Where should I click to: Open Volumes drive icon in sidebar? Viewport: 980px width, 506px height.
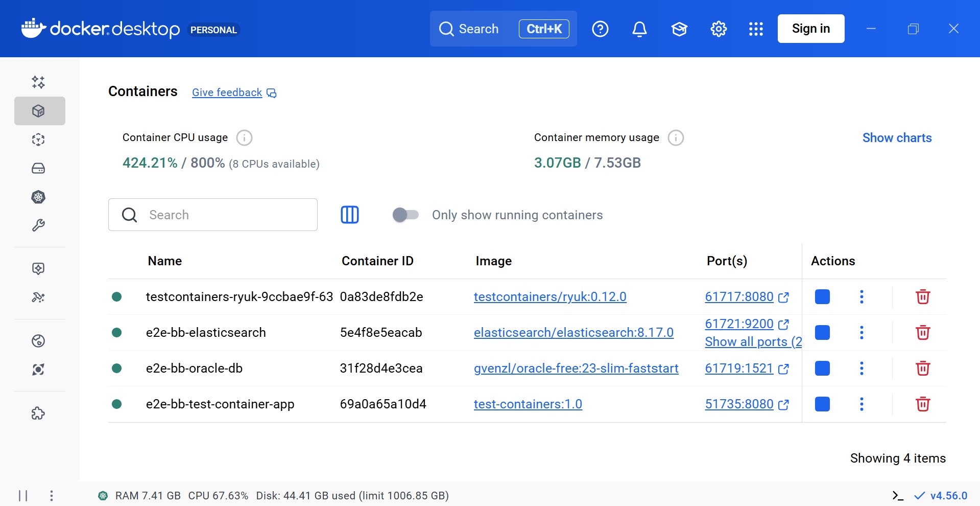[x=38, y=168]
